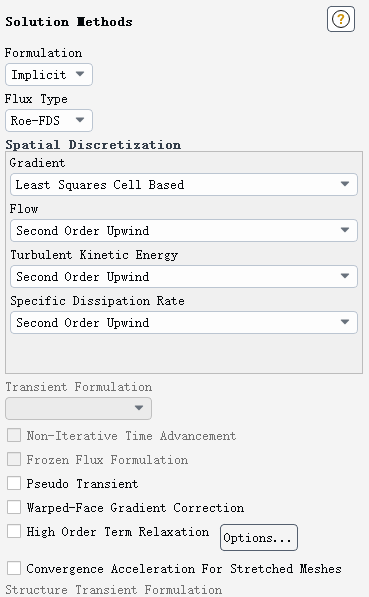Viewport: 369px width, 597px height.
Task: Click the Formulation dropdown arrow icon
Action: [x=80, y=74]
